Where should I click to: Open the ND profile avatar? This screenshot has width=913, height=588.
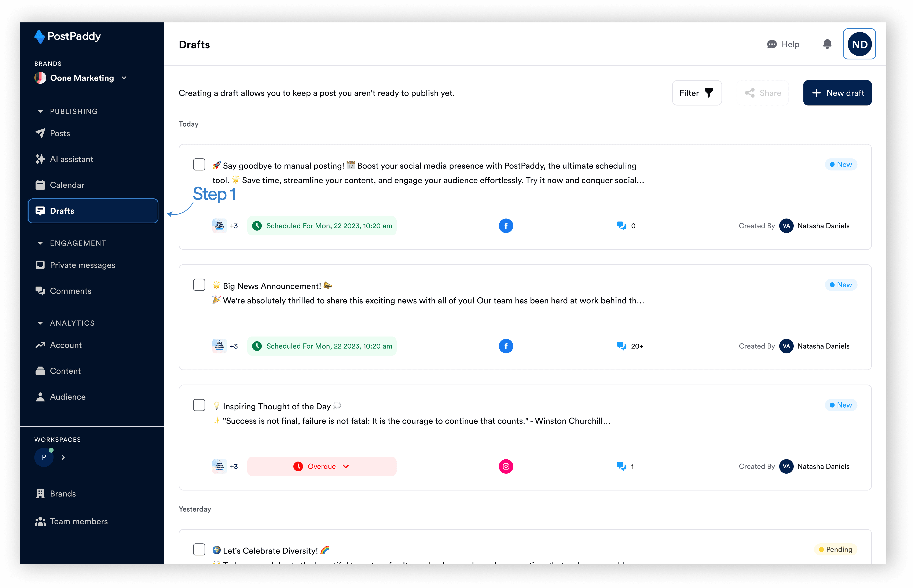[x=859, y=44]
